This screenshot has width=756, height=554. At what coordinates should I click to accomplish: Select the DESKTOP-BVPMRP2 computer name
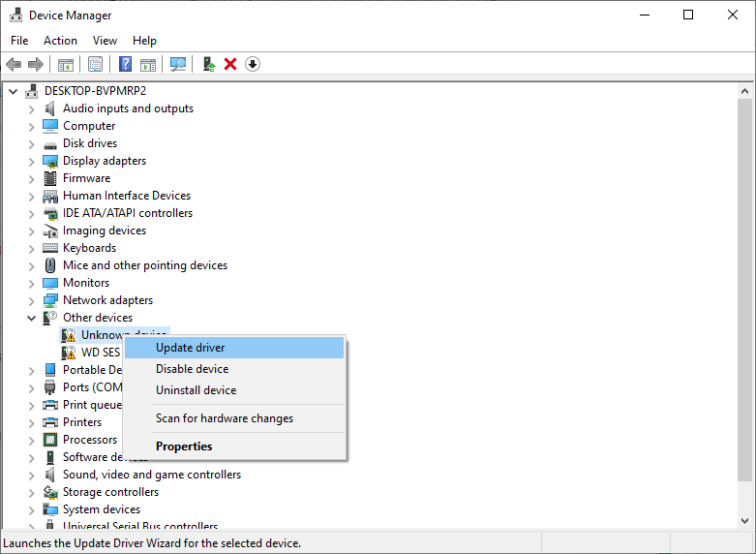pos(96,91)
